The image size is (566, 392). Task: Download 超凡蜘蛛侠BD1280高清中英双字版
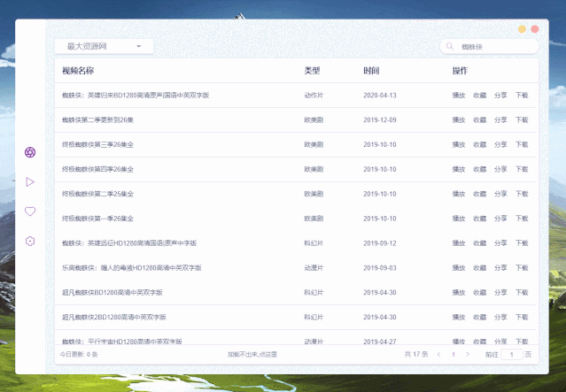(x=522, y=293)
